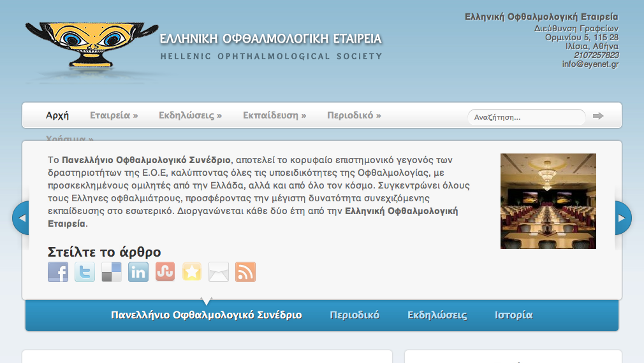Viewport: 644px width, 363px height.
Task: Share the article on Twitter
Action: (x=85, y=272)
